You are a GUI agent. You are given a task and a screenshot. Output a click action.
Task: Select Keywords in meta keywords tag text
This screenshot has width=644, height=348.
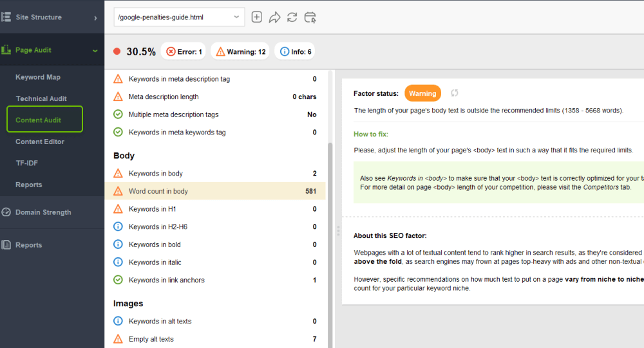point(178,132)
